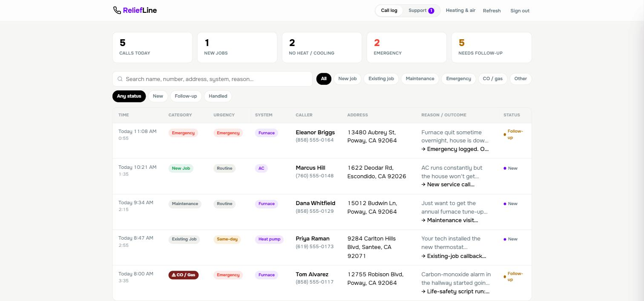Click the warning icon on CO / Gas badge
The height and width of the screenshot is (301, 644).
coord(173,275)
